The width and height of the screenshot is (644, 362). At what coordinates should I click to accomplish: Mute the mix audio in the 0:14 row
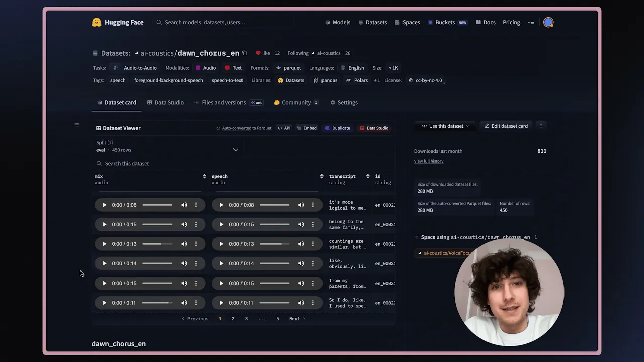click(x=184, y=263)
